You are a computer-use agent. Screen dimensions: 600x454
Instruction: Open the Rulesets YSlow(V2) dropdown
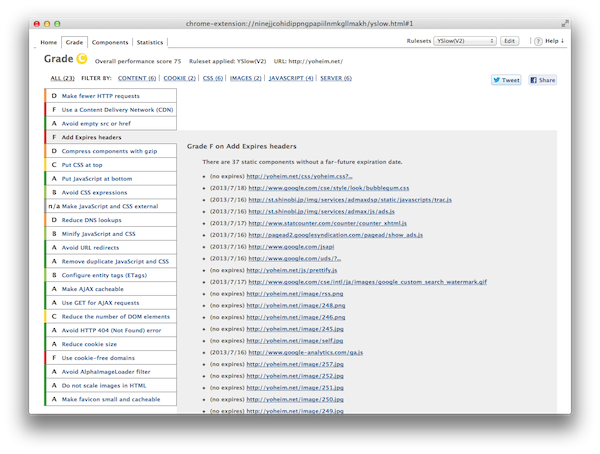(465, 41)
